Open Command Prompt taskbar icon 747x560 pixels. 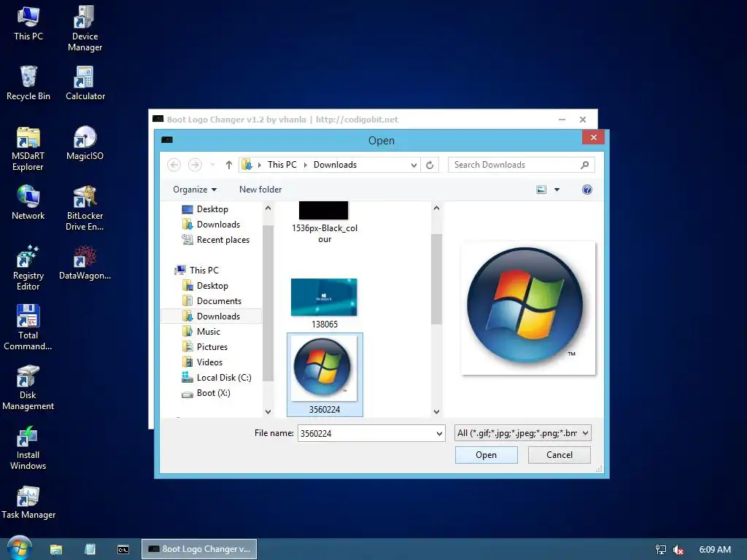tap(123, 549)
